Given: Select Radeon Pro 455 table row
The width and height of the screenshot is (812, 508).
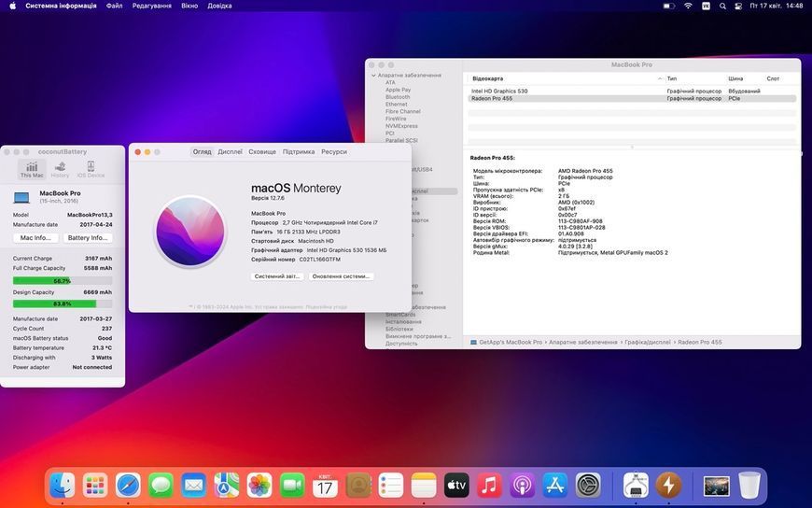Looking at the screenshot, I should pos(632,98).
